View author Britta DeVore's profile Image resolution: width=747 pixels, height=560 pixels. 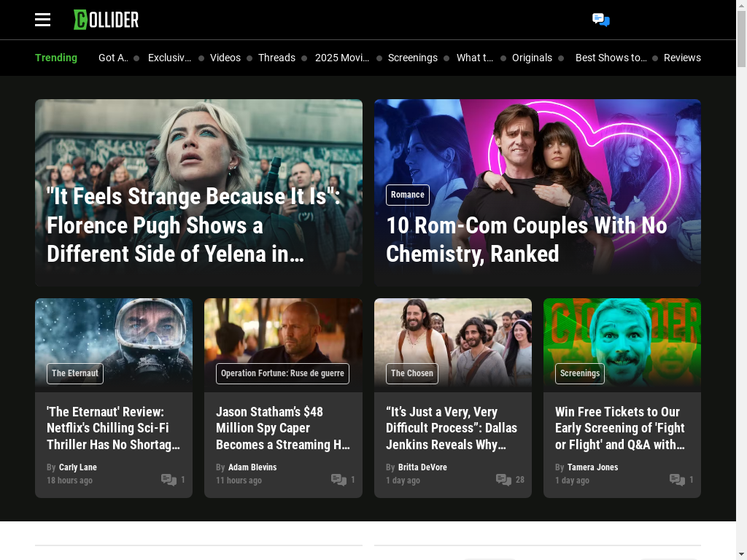[x=422, y=467]
